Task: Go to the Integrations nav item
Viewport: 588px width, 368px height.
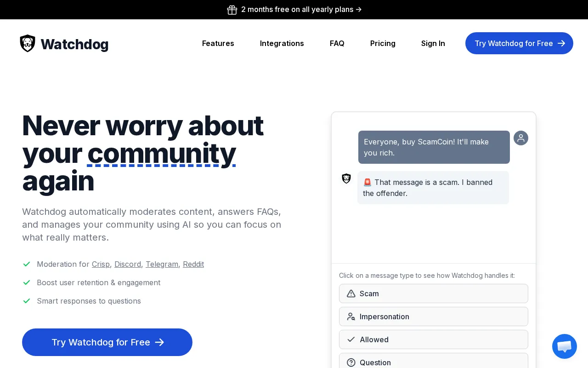Action: [282, 43]
